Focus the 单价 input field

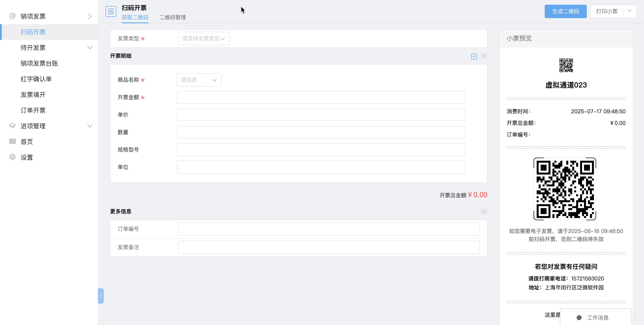(321, 115)
